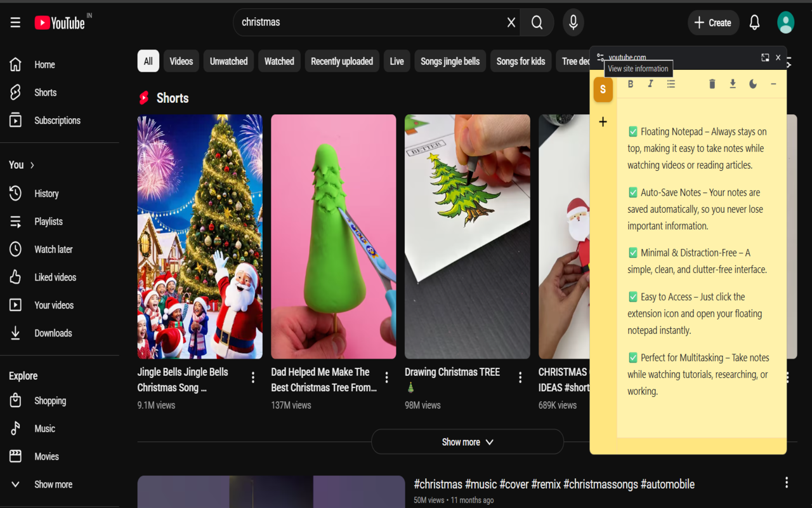Image resolution: width=812 pixels, height=508 pixels.
Task: Download the note using the download icon
Action: coord(732,83)
